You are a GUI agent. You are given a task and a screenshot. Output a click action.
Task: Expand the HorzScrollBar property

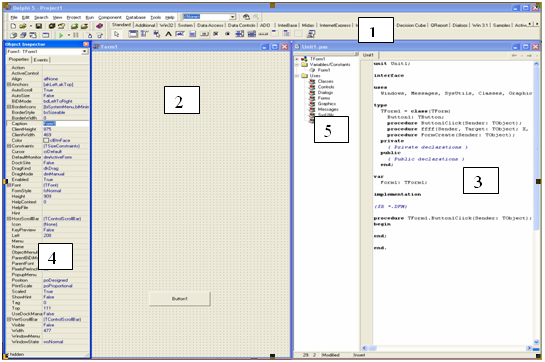[x=9, y=219]
